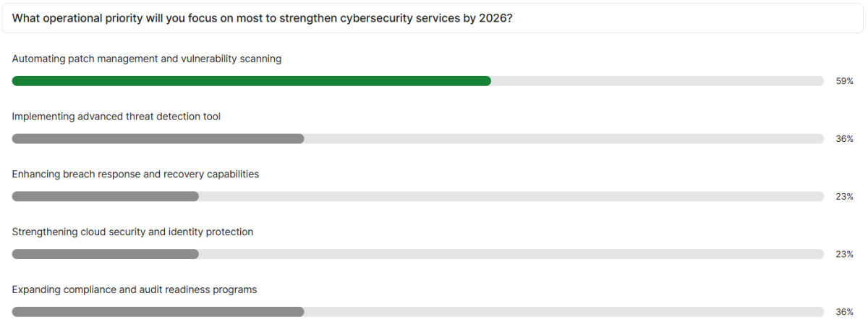
Task: Click the filled bar under compliance programs
Action: 158,312
